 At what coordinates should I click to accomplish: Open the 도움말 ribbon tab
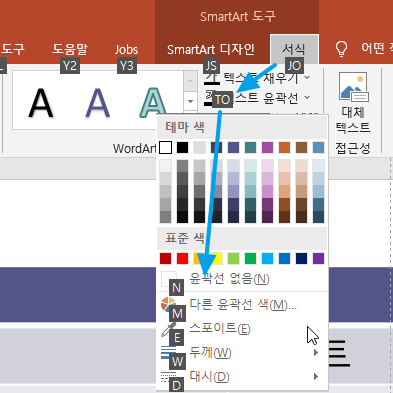point(70,49)
